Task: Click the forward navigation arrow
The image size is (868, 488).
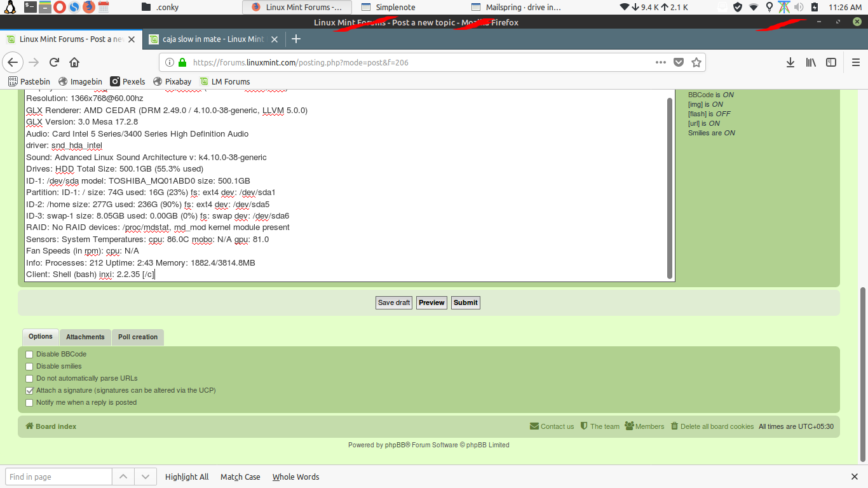Action: pyautogui.click(x=34, y=62)
